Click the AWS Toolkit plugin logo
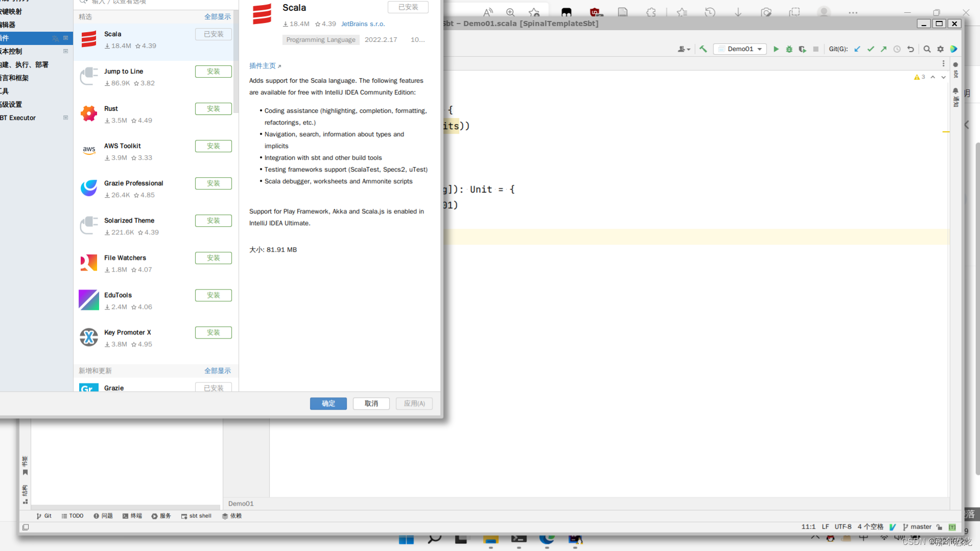 [89, 151]
